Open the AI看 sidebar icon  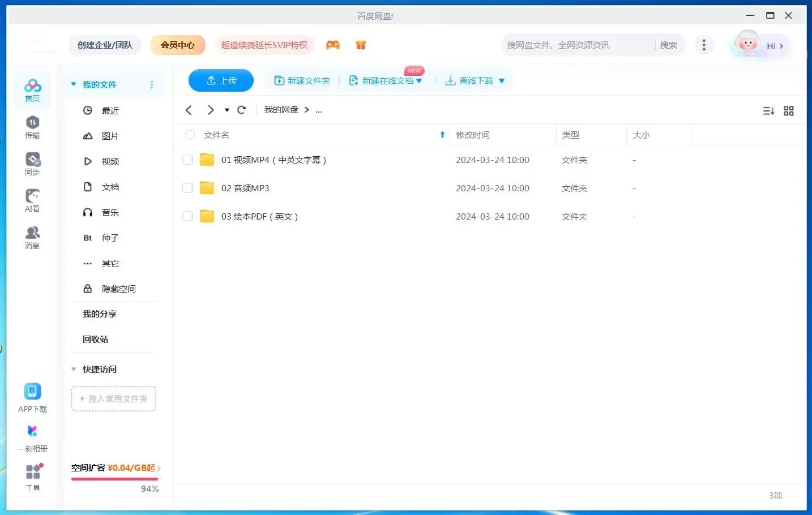pos(32,200)
